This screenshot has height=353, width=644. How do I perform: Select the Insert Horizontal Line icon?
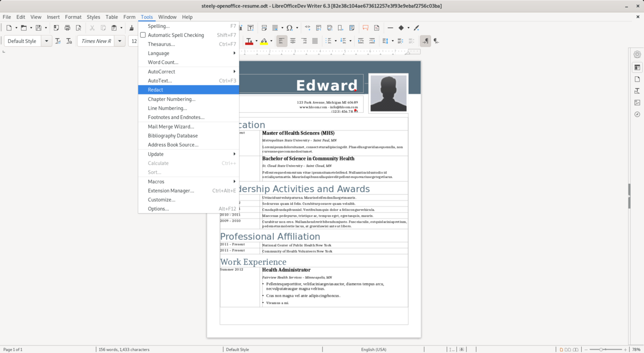click(390, 27)
